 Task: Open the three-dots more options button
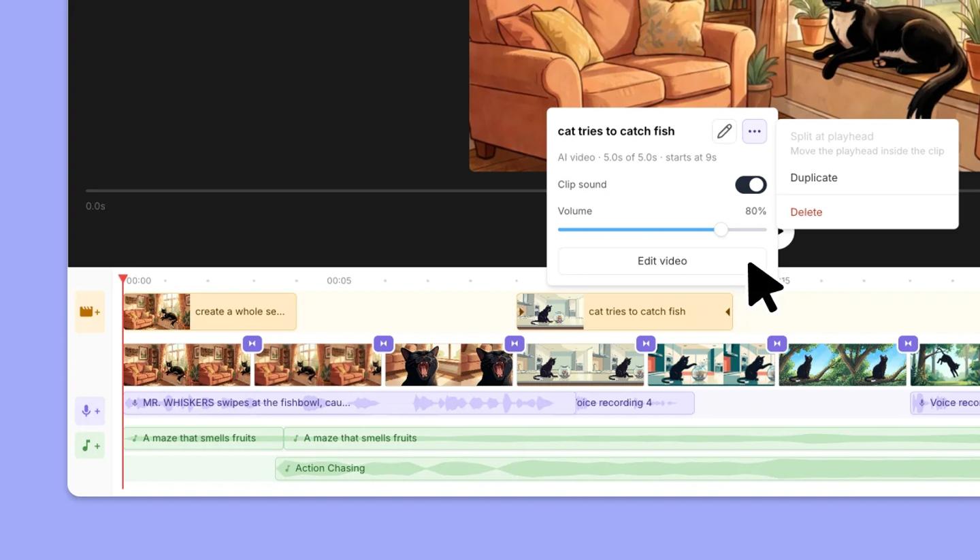coord(755,131)
